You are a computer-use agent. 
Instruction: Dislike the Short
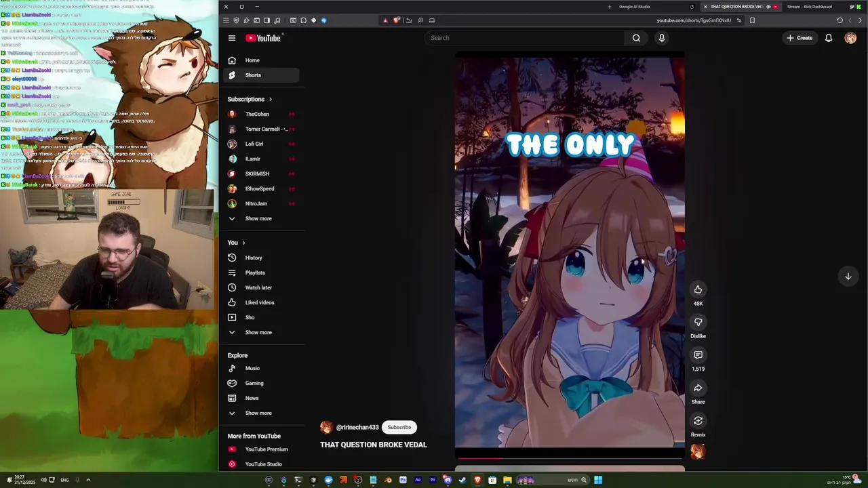pos(698,322)
